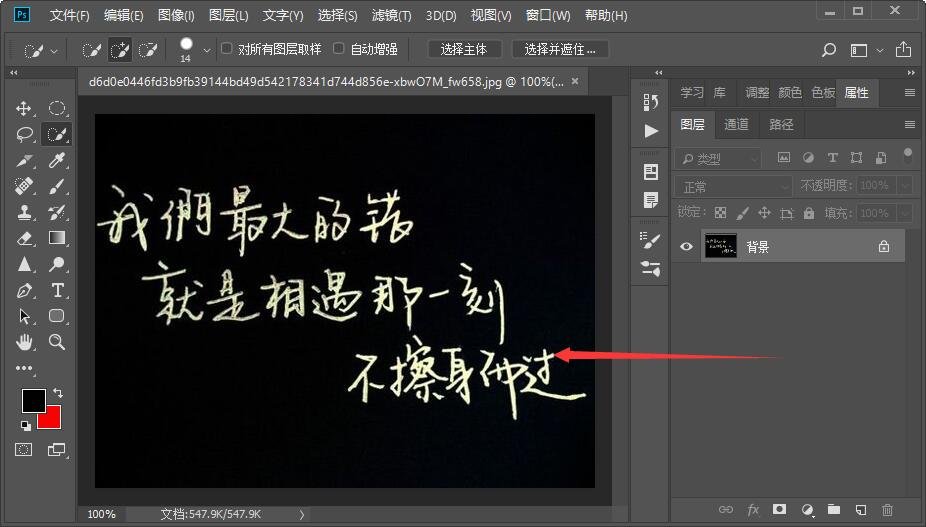Screen dimensions: 926x527
Task: Toggle Quick Mask mode
Action: pos(24,450)
